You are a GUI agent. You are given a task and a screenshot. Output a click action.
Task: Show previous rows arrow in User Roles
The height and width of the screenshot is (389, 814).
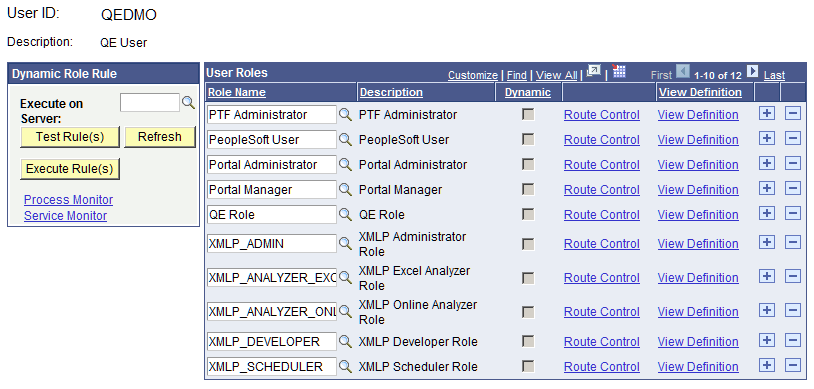pyautogui.click(x=683, y=72)
